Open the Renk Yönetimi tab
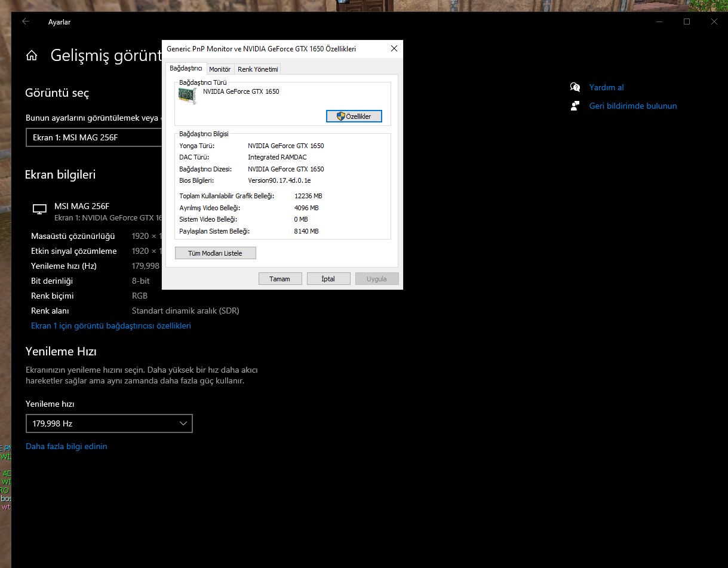Screen dimensions: 728x568 258,69
